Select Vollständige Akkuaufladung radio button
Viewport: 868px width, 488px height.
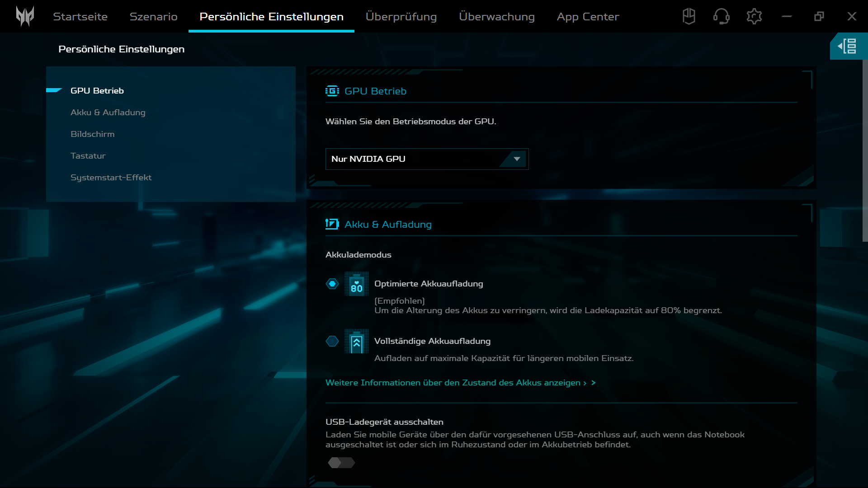332,341
